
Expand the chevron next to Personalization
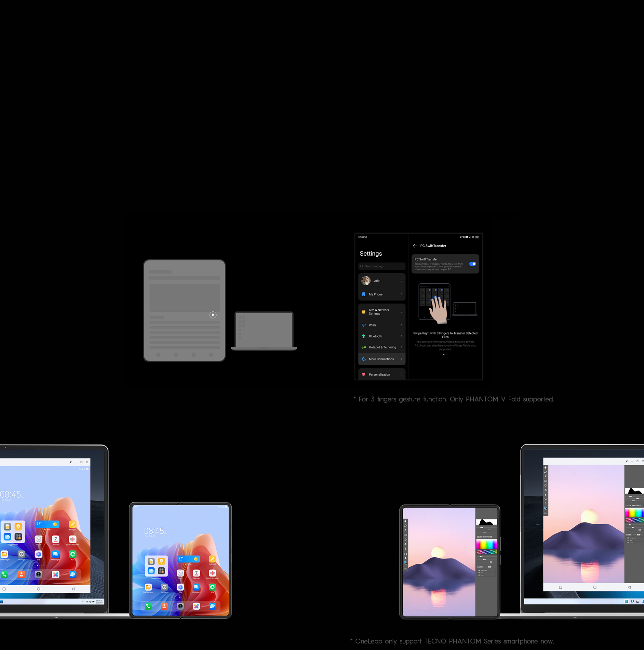402,374
